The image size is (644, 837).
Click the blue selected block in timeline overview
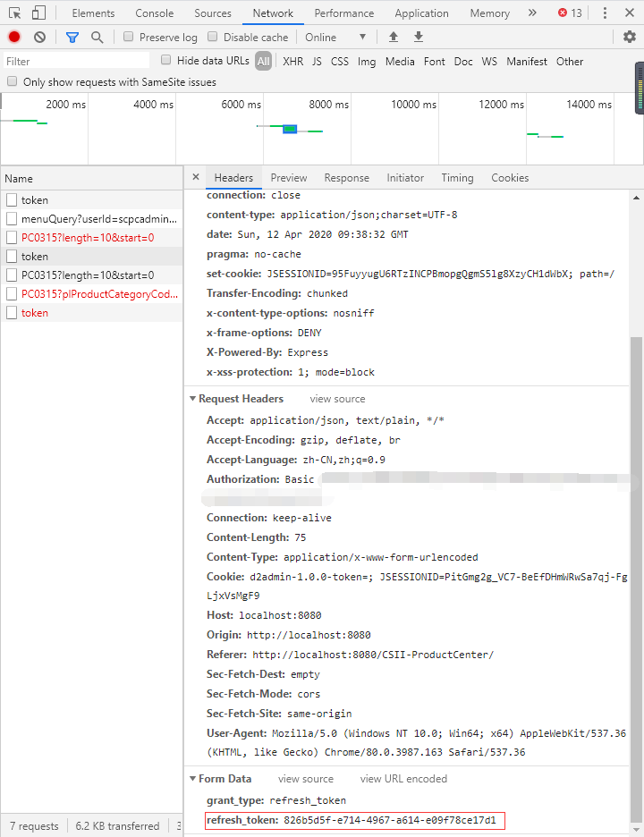point(290,129)
